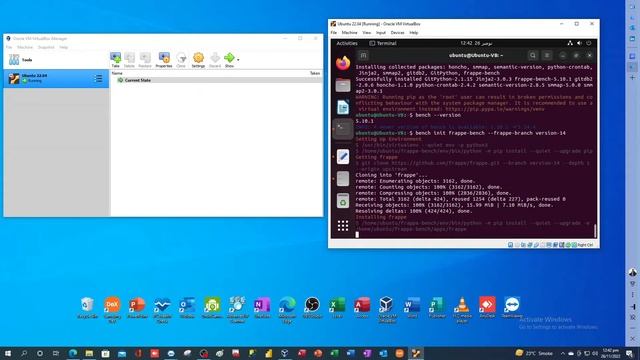Launch Firefox from the Ubuntu dock
640x360 pixels.
coord(343,63)
